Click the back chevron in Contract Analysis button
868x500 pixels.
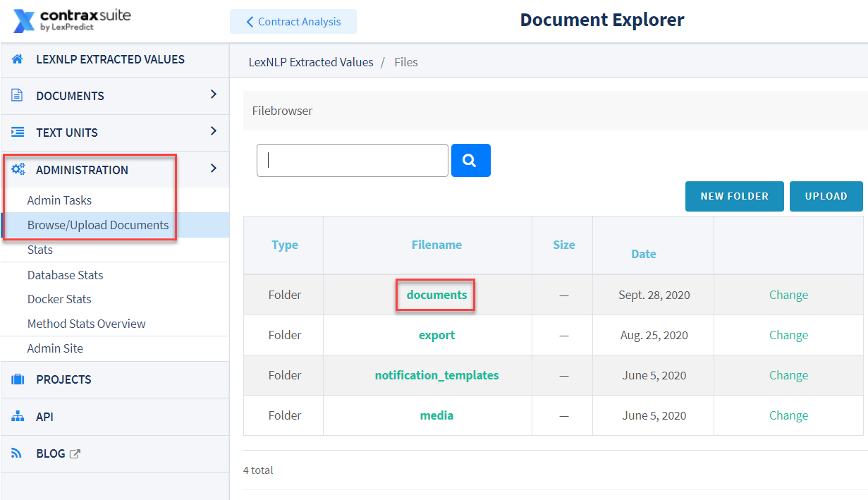pos(250,22)
